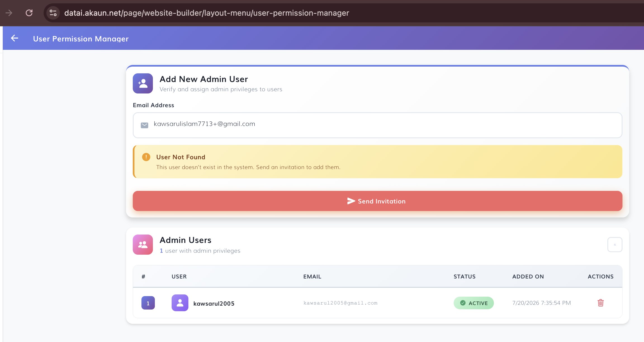Click the Send Invitation button
644x342 pixels.
[x=377, y=201]
